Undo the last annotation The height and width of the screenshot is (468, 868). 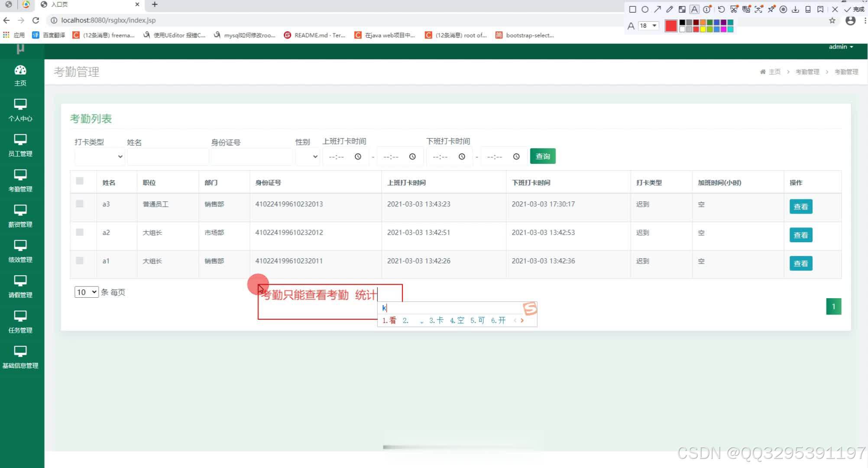(x=721, y=10)
